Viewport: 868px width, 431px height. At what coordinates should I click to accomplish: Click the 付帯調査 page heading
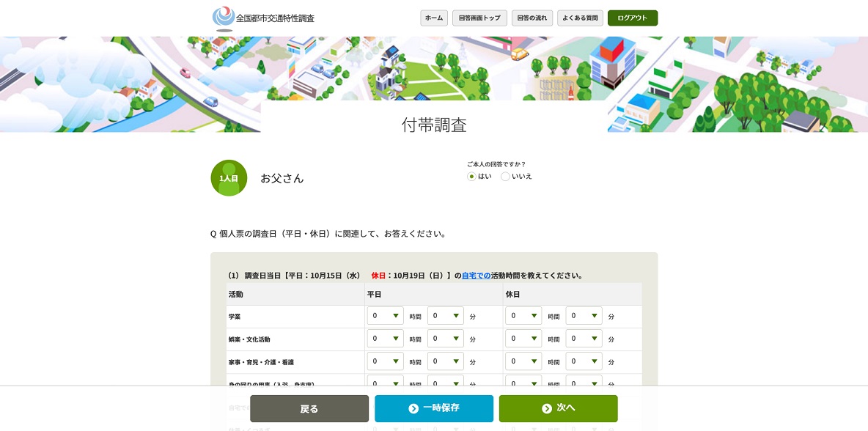434,125
